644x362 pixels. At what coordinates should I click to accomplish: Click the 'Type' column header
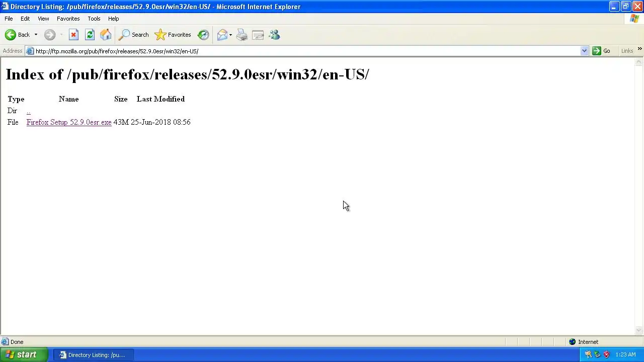[16, 99]
